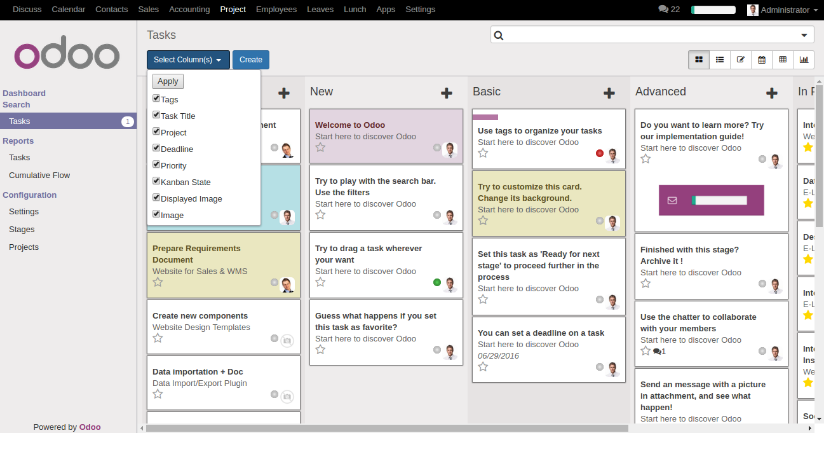Select Tasks item in Dashboard sidebar

pyautogui.click(x=68, y=121)
